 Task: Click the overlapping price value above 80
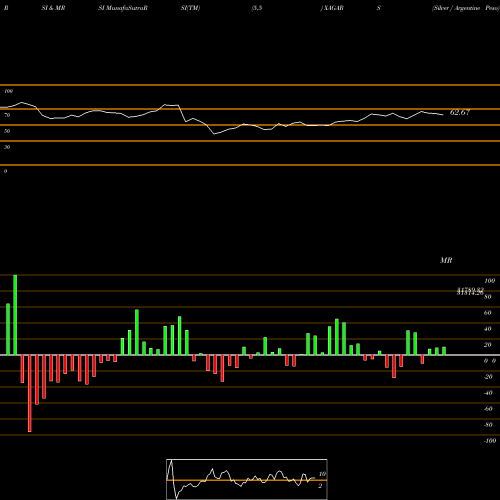coord(470,291)
